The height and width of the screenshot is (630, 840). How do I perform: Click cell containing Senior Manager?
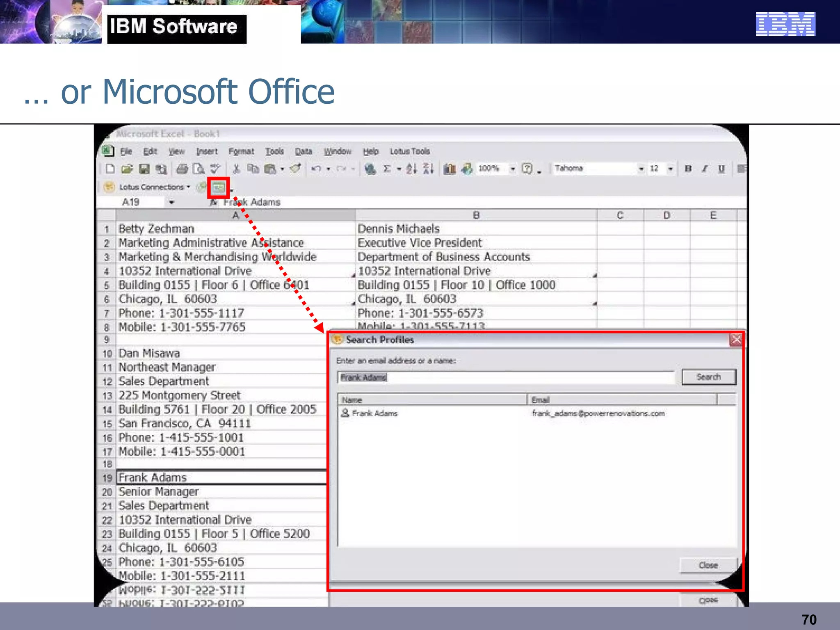(x=221, y=491)
